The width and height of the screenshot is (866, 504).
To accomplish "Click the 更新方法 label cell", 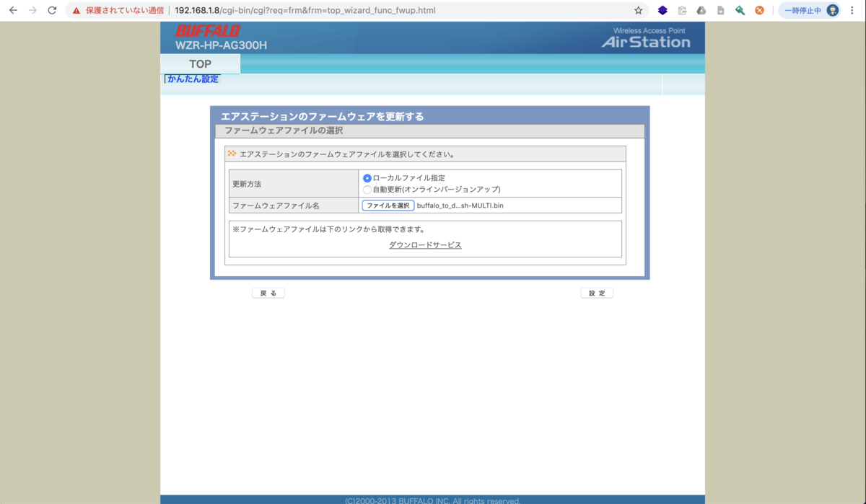I will click(294, 183).
